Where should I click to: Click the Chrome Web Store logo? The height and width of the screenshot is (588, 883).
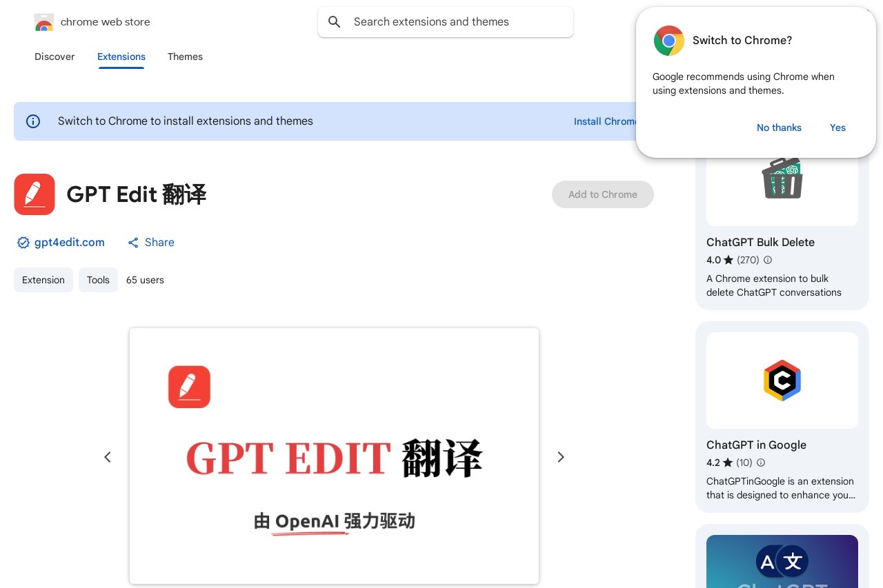coord(44,22)
